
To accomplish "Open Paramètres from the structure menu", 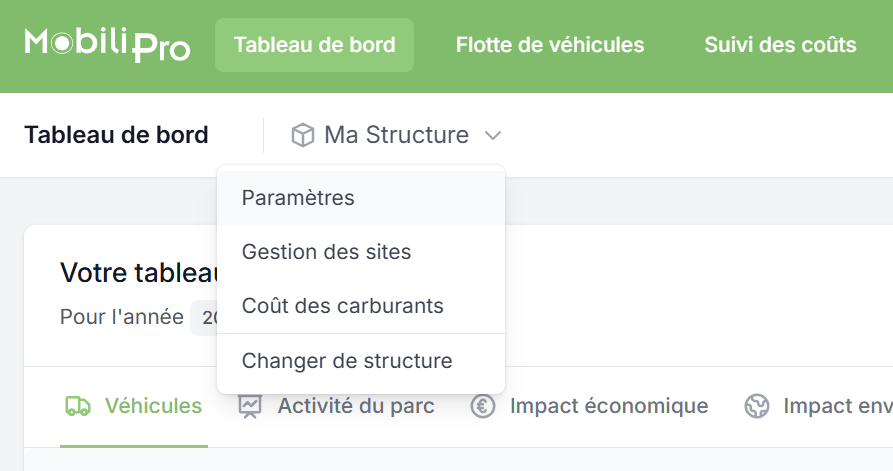I will 298,198.
